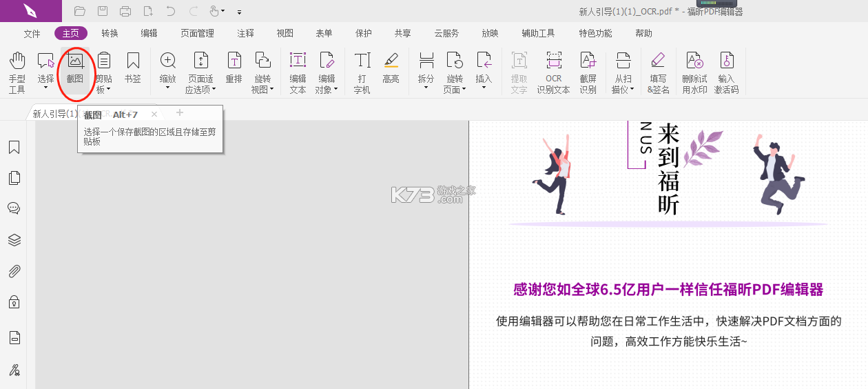
Task: Close the 新人引导 document tab
Action: pos(154,114)
